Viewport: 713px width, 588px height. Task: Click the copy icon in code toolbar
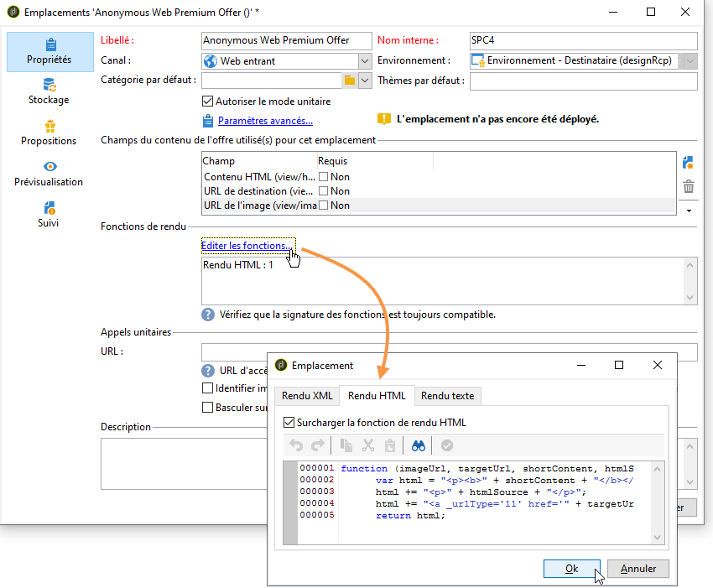click(x=346, y=445)
